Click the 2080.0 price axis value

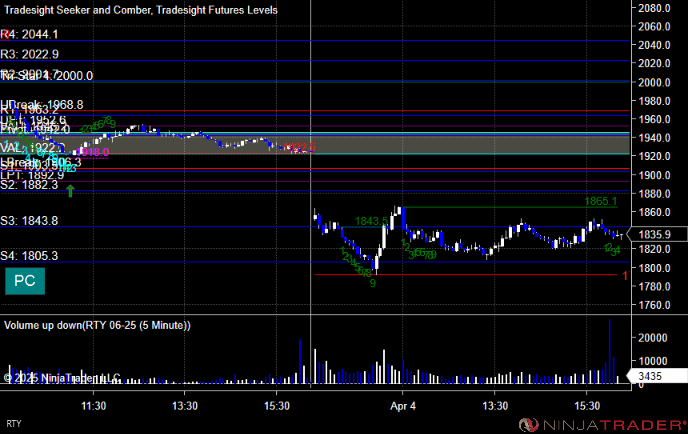coord(654,8)
